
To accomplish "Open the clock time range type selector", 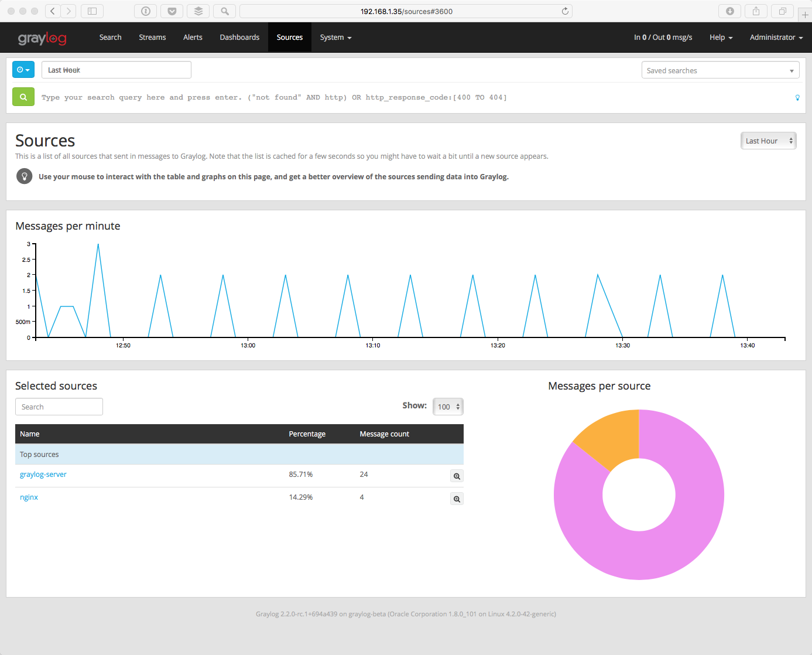I will click(x=23, y=70).
